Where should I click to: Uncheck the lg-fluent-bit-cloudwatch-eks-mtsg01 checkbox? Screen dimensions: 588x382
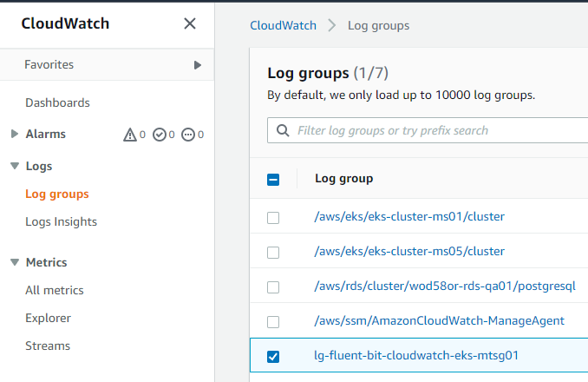tap(273, 356)
